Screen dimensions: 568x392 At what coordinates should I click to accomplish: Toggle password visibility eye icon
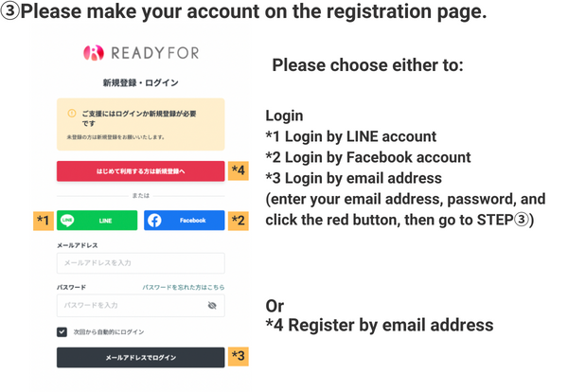(x=212, y=305)
